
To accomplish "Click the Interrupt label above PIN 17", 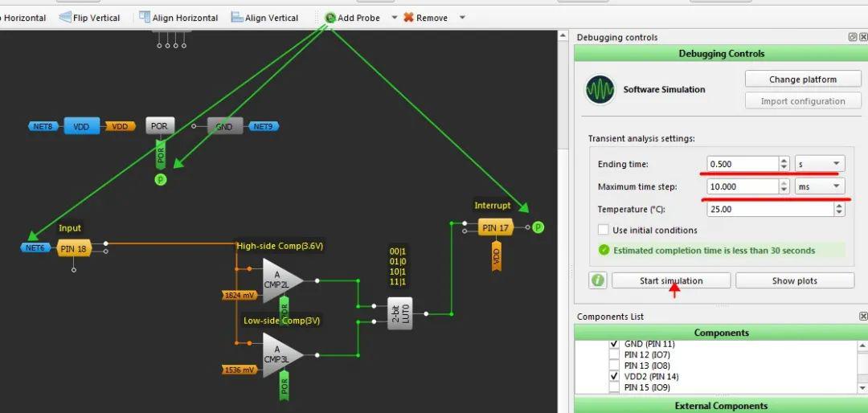I will tap(493, 206).
